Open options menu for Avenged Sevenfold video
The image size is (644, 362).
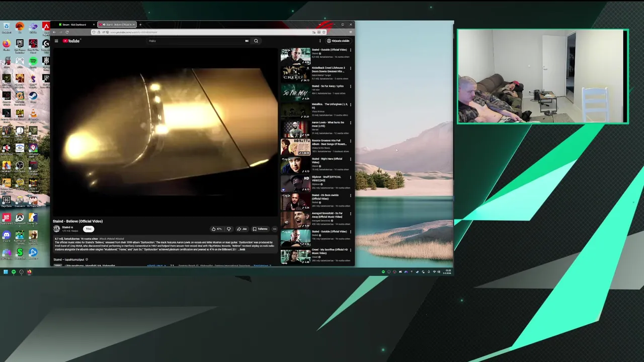(351, 213)
